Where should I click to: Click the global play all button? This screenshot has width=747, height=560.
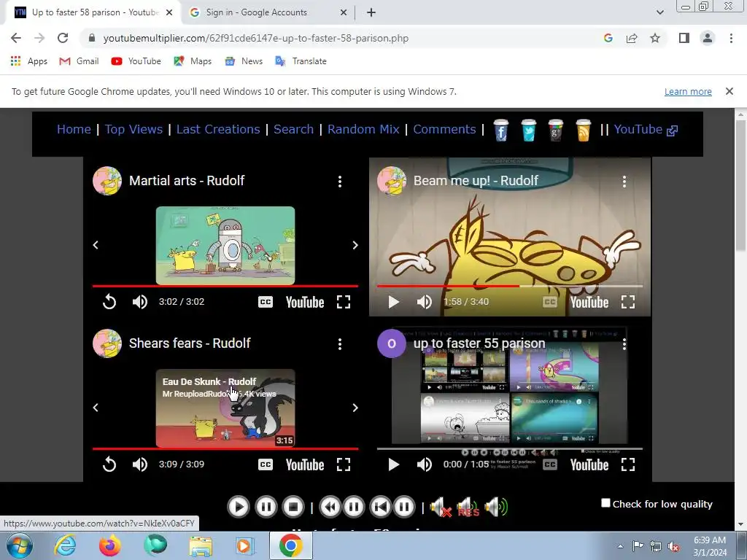[x=239, y=507]
